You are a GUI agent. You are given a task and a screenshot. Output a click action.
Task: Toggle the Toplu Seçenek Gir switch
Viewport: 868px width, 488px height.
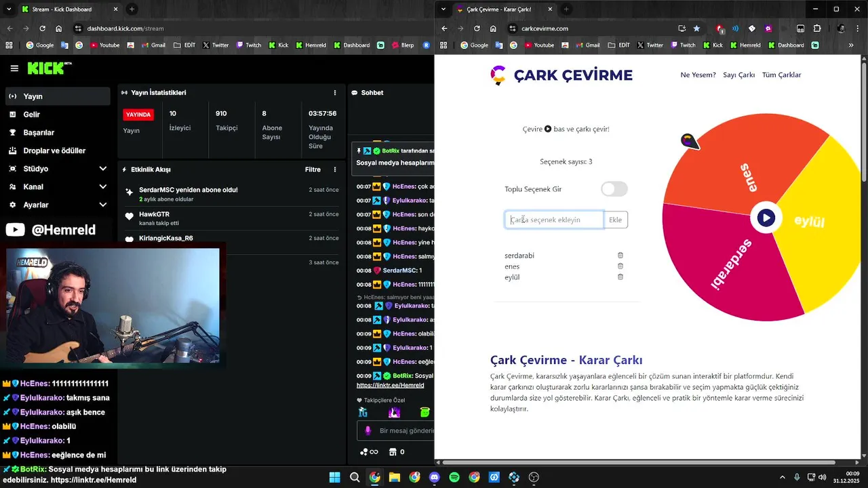click(614, 189)
